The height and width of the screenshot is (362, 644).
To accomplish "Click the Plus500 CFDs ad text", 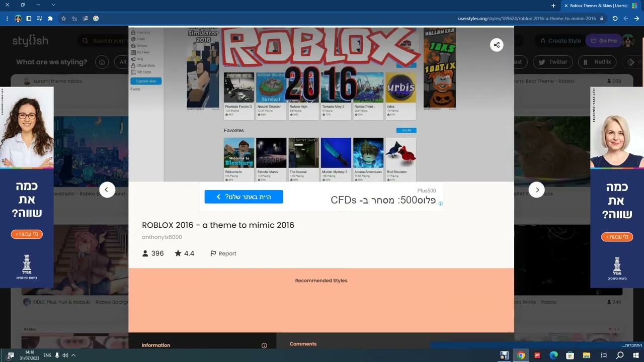I will [383, 200].
